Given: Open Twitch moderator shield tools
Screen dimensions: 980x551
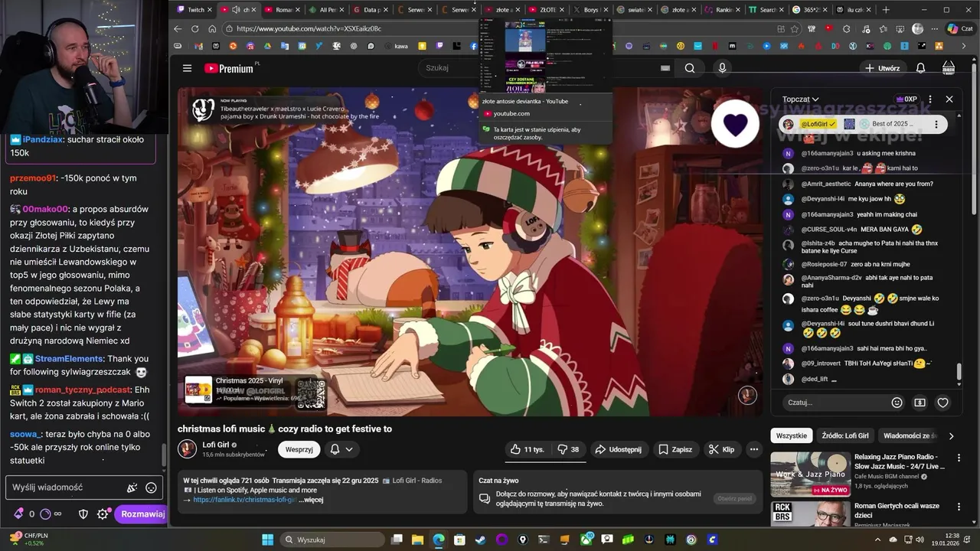Looking at the screenshot, I should point(83,514).
